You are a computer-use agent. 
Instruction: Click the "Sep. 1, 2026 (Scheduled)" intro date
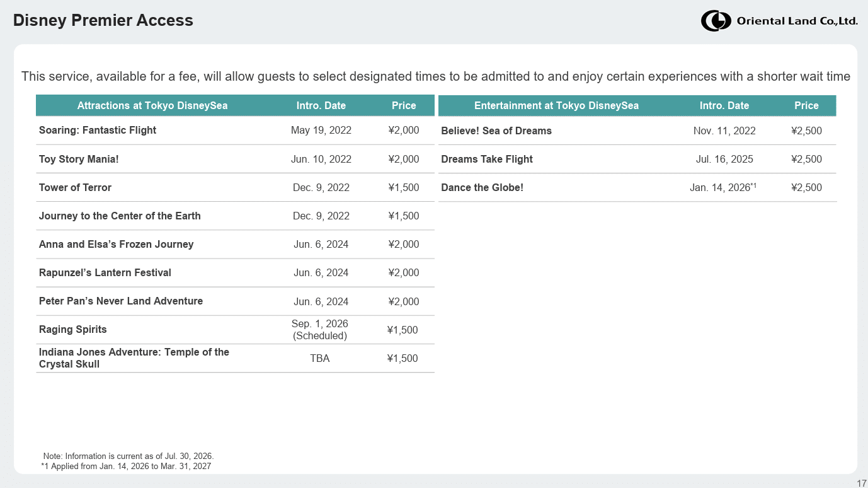pyautogui.click(x=320, y=330)
